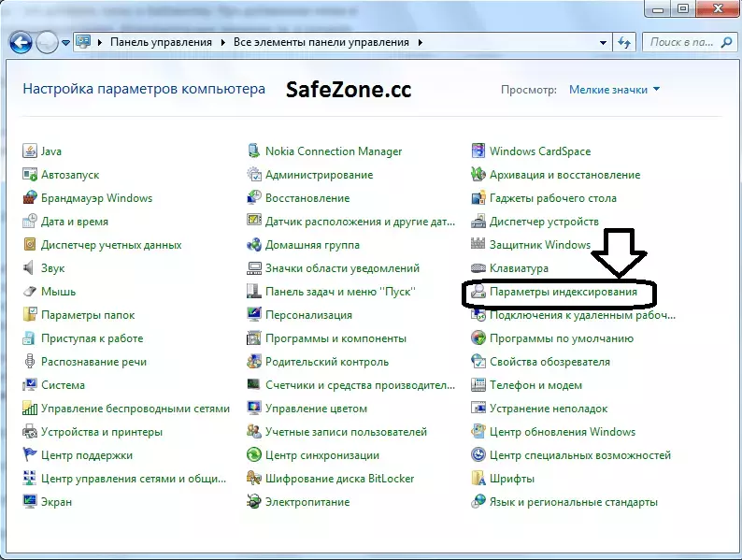Expand the address bar history dropdown arrow
This screenshot has width=742, height=560.
[x=603, y=43]
